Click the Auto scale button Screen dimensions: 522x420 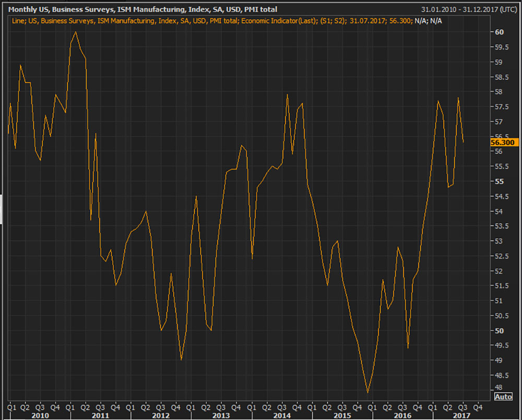point(503,397)
